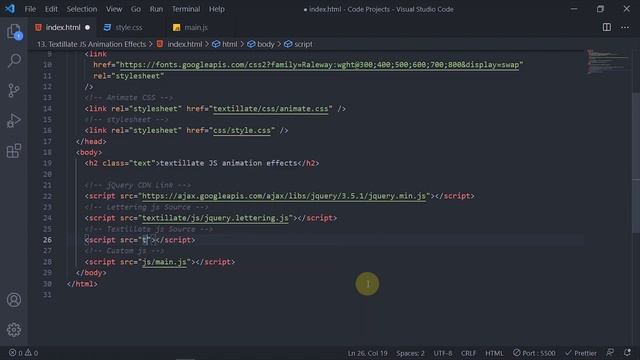Click the closing </html> tag

coord(82,284)
